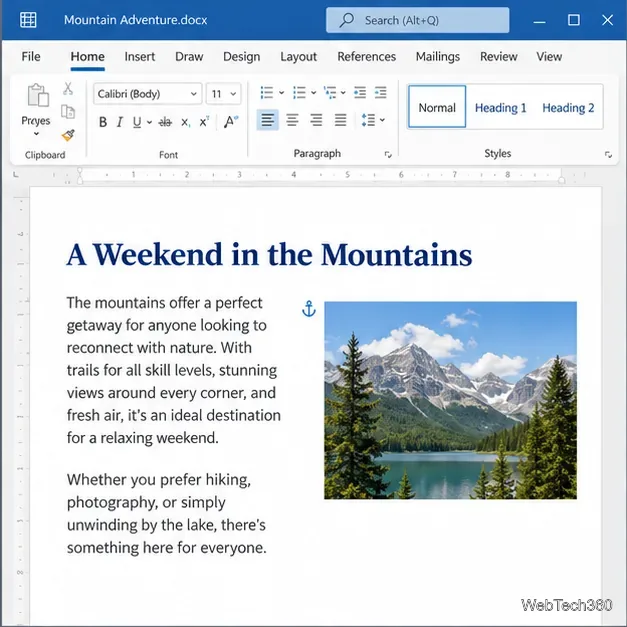This screenshot has height=627, width=627.
Task: Cut selection with scissors icon
Action: [68, 88]
